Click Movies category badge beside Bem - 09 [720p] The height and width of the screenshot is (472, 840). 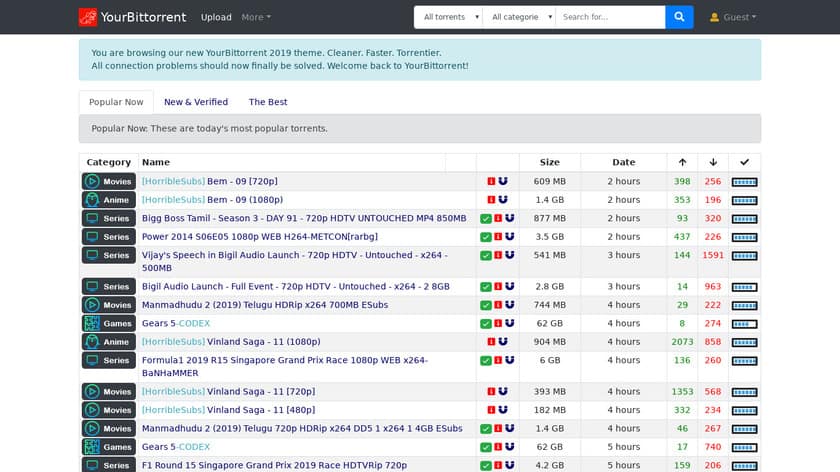point(109,182)
